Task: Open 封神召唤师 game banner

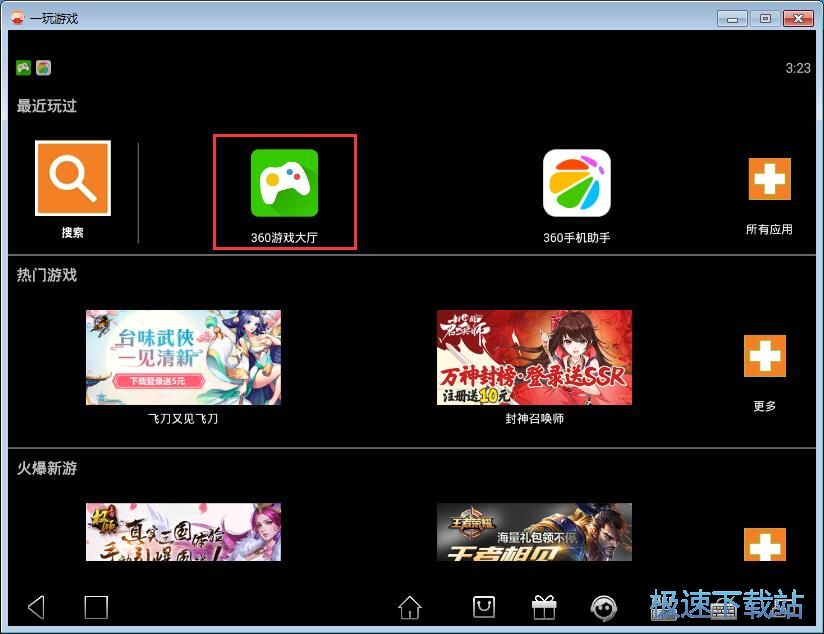Action: click(x=534, y=357)
